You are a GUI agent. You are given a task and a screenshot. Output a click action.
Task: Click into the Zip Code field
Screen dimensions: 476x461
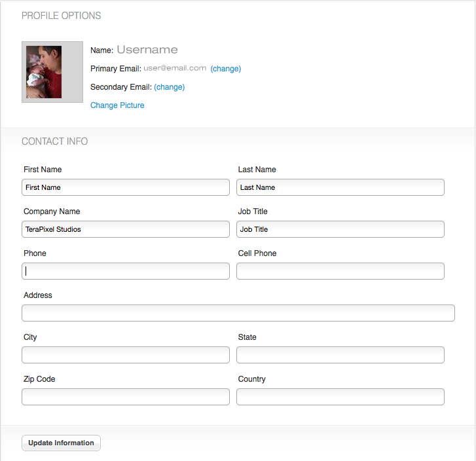click(x=126, y=397)
